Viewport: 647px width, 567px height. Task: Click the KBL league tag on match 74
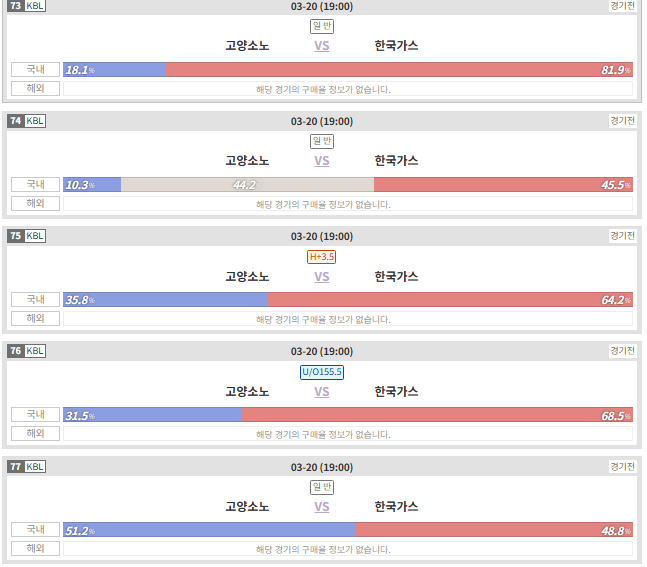pyautogui.click(x=35, y=121)
